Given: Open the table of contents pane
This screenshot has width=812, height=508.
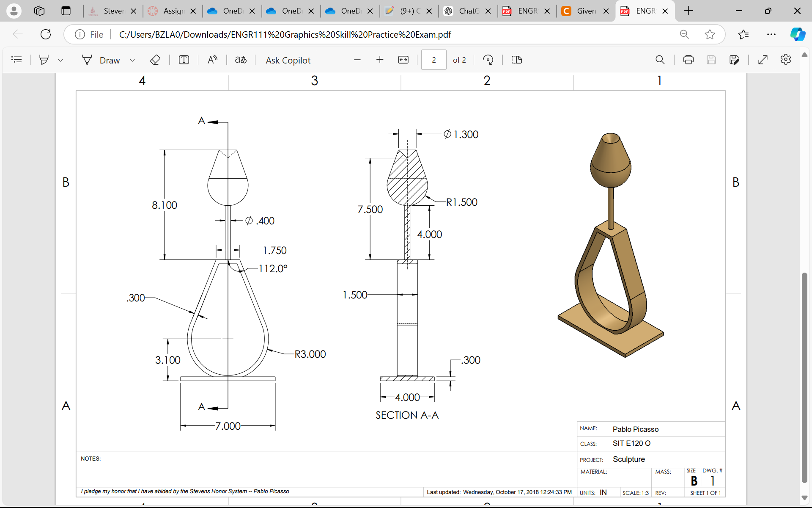Looking at the screenshot, I should (17, 59).
